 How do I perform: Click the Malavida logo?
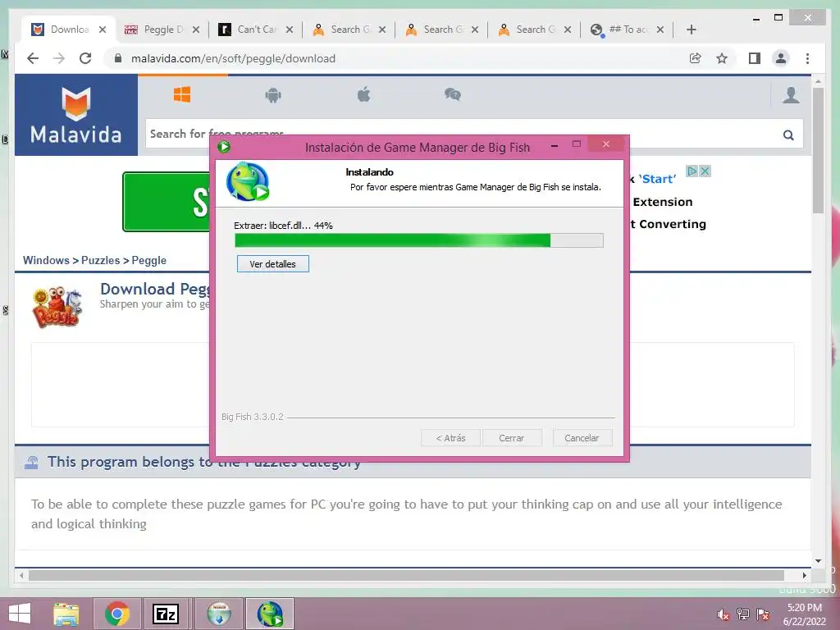(x=76, y=115)
